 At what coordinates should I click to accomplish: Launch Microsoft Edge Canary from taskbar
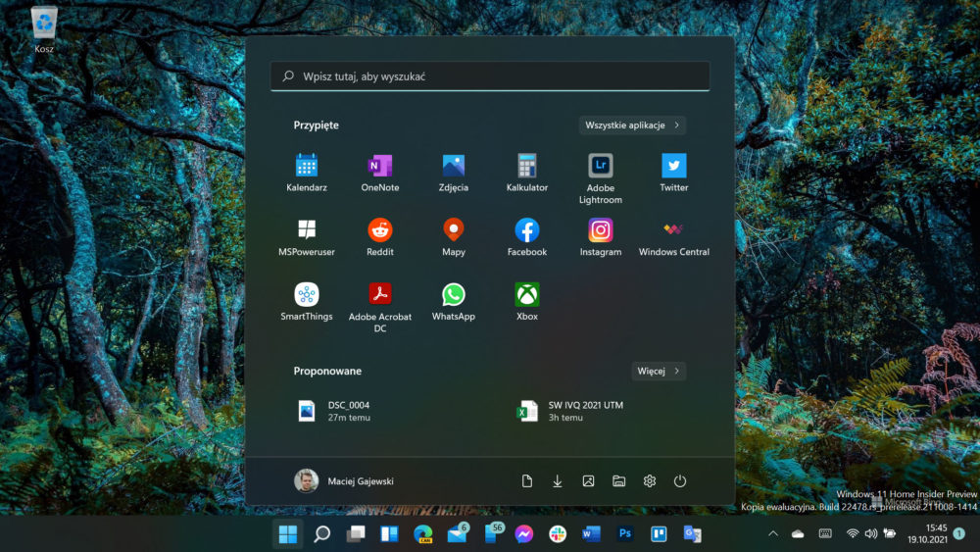[x=423, y=534]
